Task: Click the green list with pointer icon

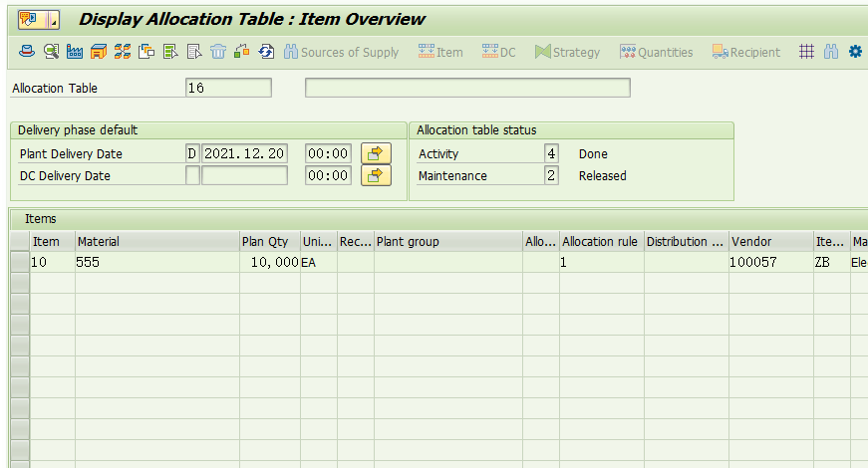Action: coord(170,52)
